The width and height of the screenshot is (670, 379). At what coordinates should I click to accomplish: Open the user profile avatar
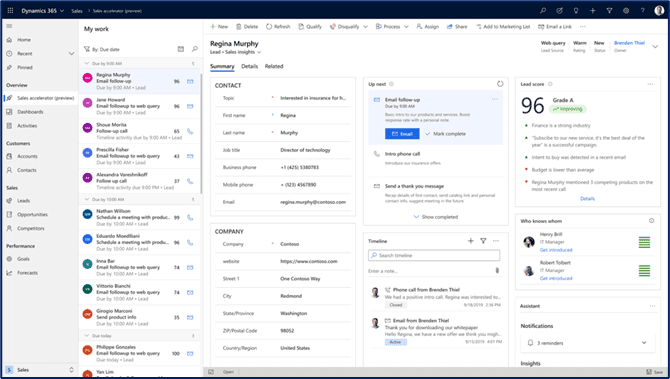(659, 11)
